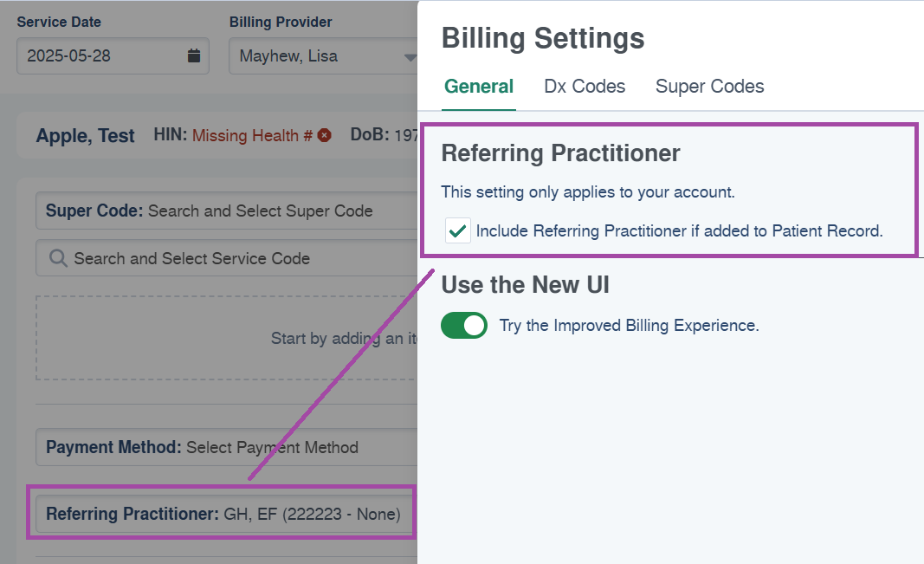Click the Missing Health # link
This screenshot has width=924, height=564.
tap(252, 135)
